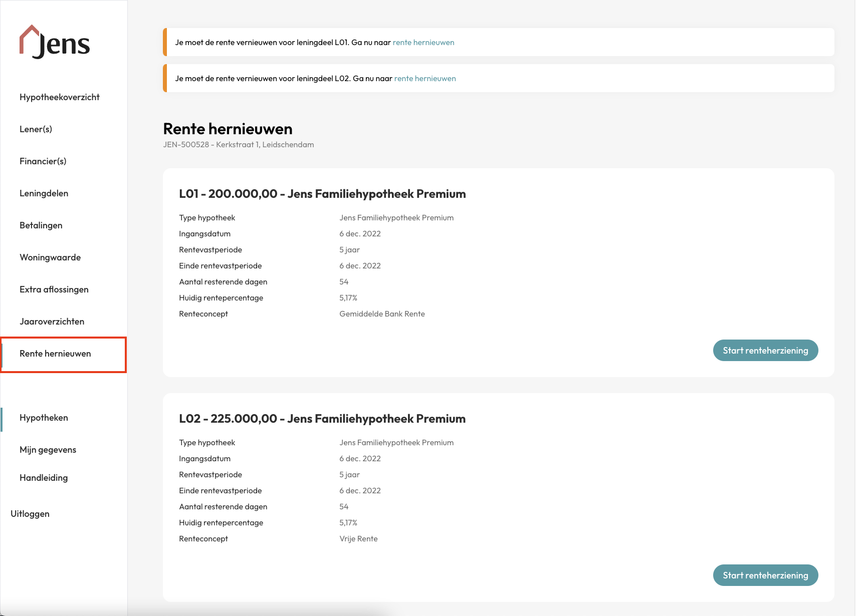Open the Betalingen menu item

tap(41, 225)
